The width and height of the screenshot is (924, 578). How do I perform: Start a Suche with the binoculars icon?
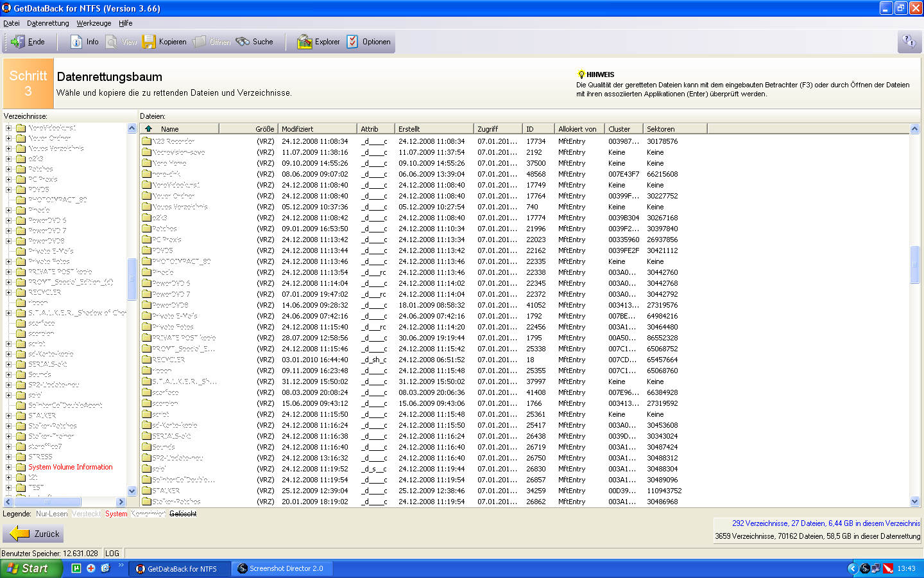coord(243,42)
